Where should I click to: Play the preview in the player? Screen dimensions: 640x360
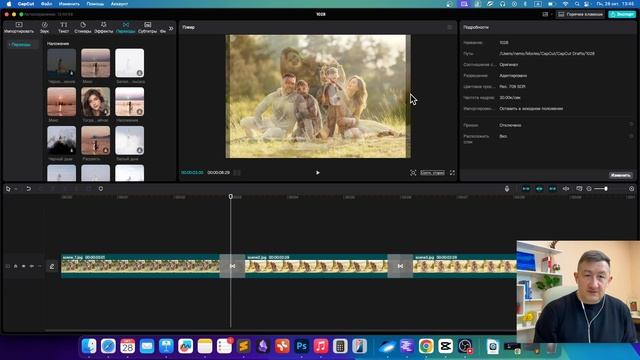[318, 173]
